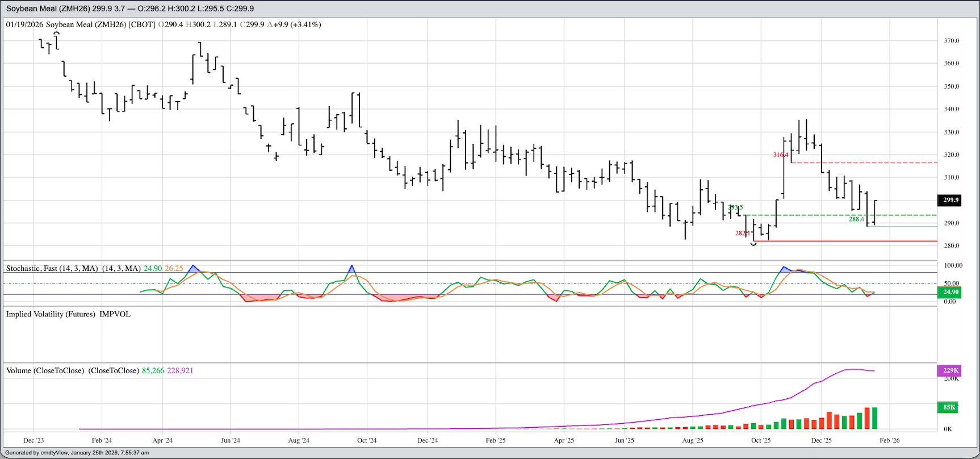
Task: Click the black 299.9 current price tag
Action: 950,200
